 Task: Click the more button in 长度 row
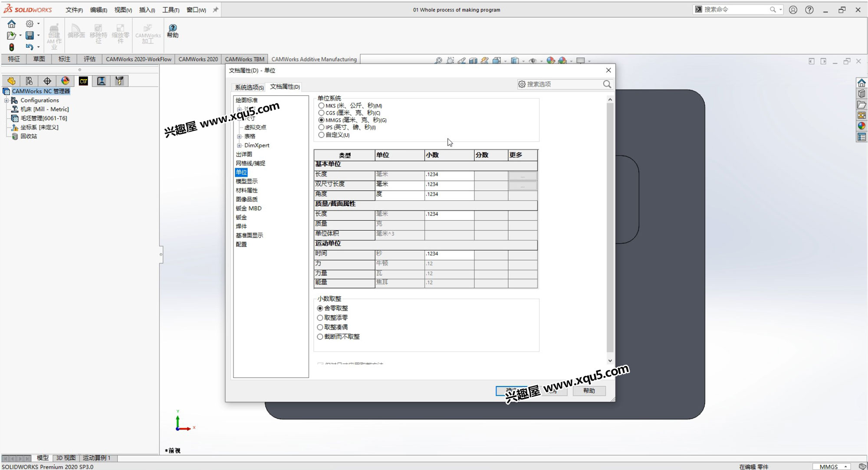(523, 176)
